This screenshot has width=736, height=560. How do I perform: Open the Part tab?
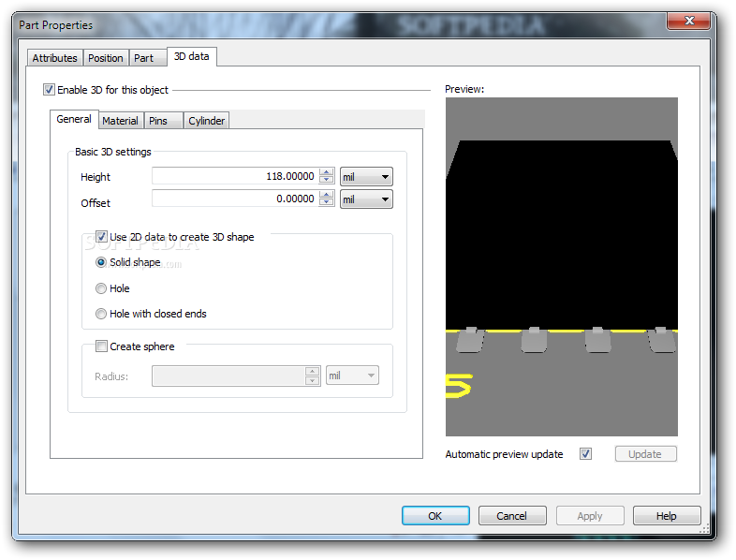(x=147, y=58)
